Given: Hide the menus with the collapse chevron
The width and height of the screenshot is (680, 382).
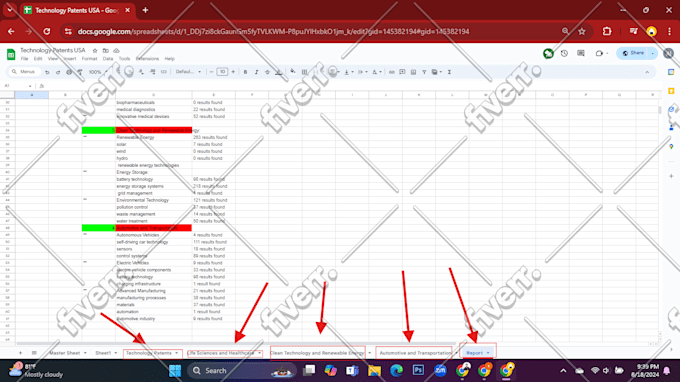Looking at the screenshot, I should click(x=647, y=72).
